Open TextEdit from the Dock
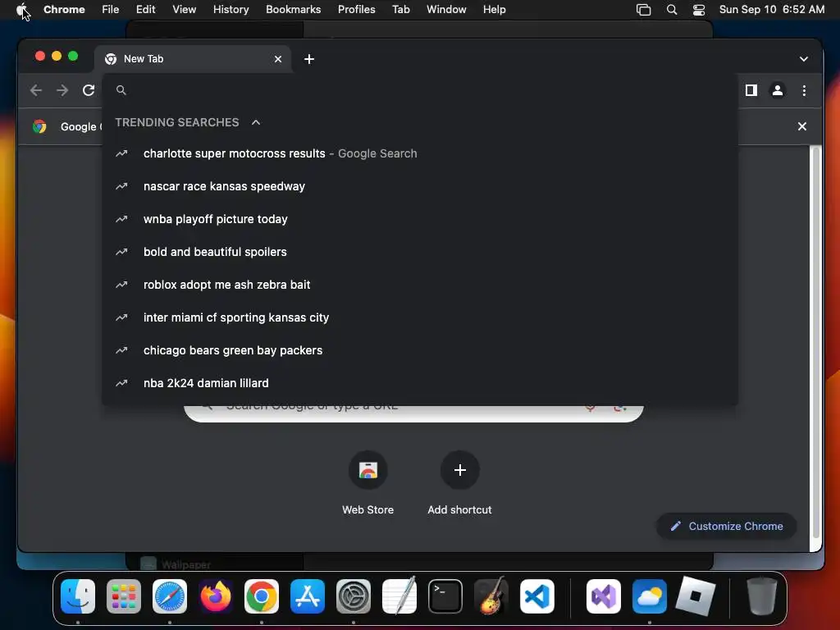 (x=399, y=596)
